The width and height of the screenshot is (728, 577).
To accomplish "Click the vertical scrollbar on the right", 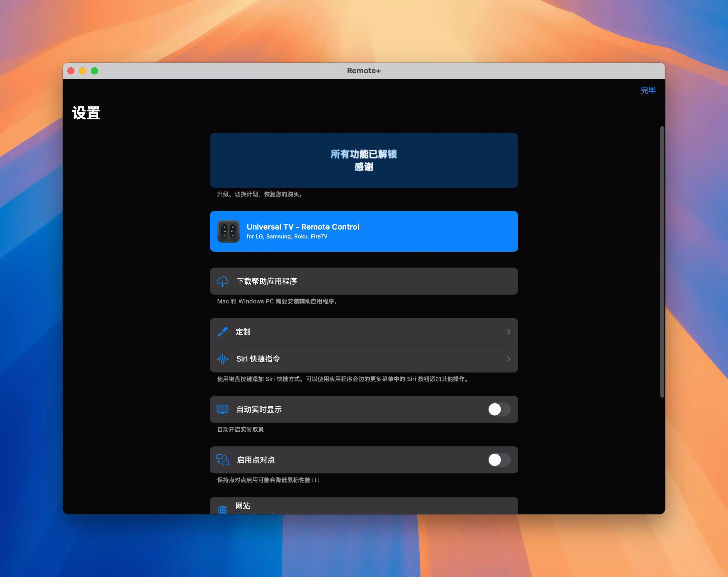I will (662, 261).
